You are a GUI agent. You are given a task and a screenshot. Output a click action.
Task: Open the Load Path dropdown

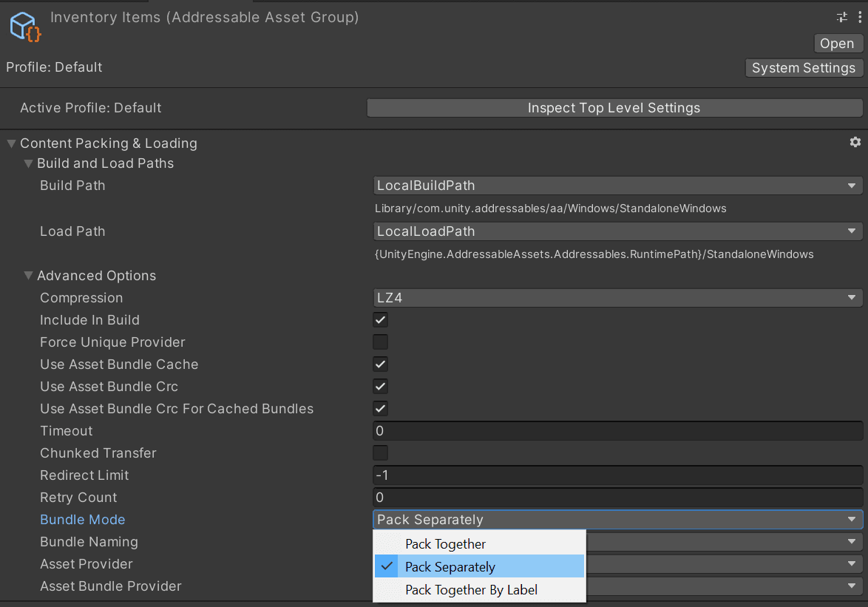(617, 231)
